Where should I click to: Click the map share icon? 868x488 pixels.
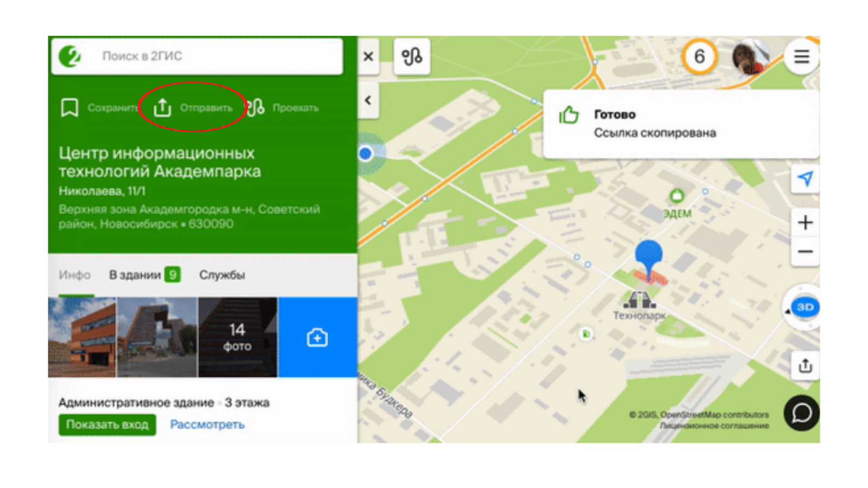(805, 365)
